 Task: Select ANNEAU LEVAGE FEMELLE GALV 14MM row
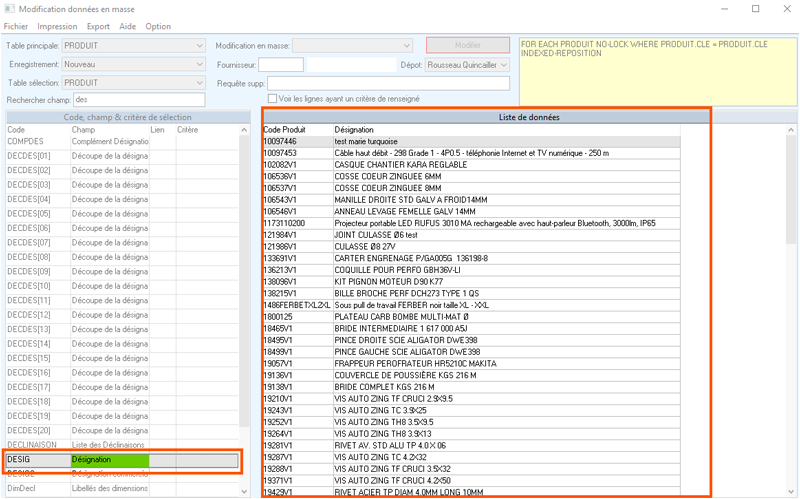click(x=471, y=212)
